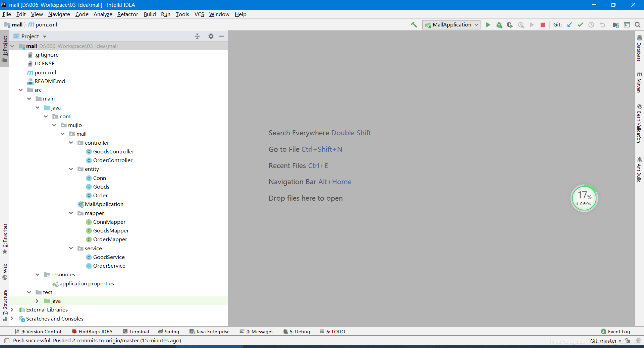This screenshot has width=644, height=348.
Task: Open Git history clock icon
Action: click(x=591, y=25)
